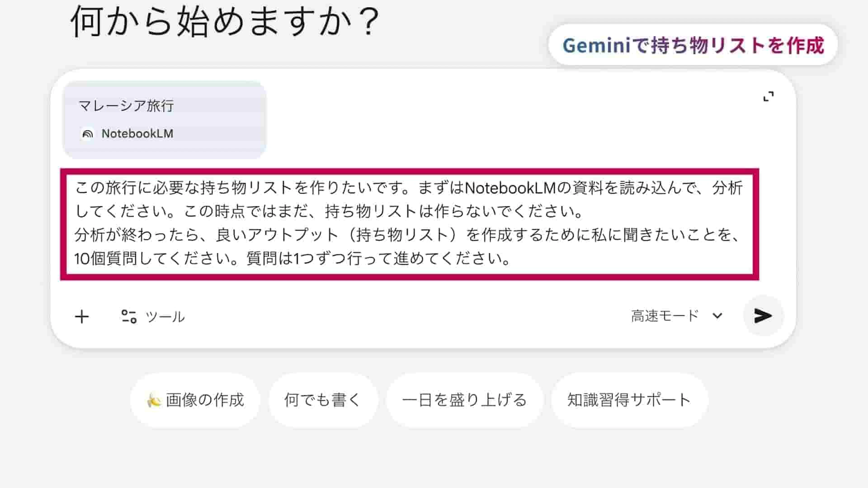868x488 pixels.
Task: Select the 何でも書く suggestion chip
Action: point(323,400)
